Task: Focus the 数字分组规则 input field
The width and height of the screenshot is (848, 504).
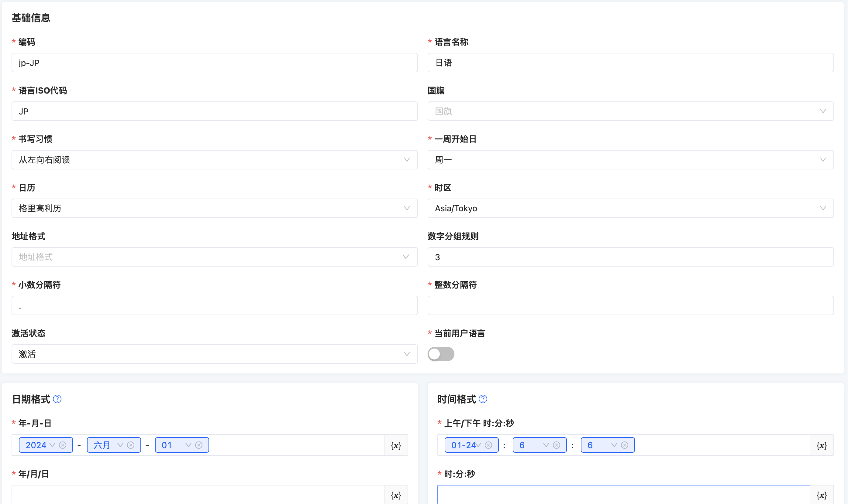Action: coord(630,257)
